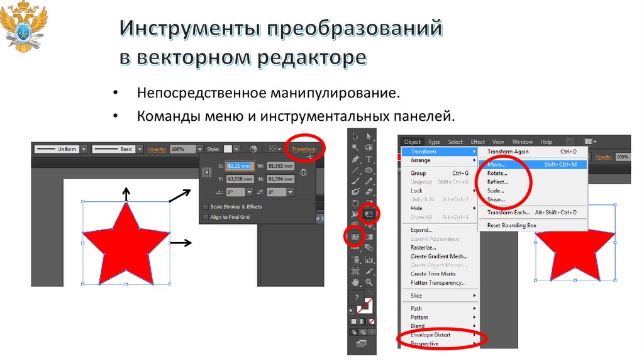Open the Window menu
This screenshot has width=644, height=361.
tap(523, 142)
